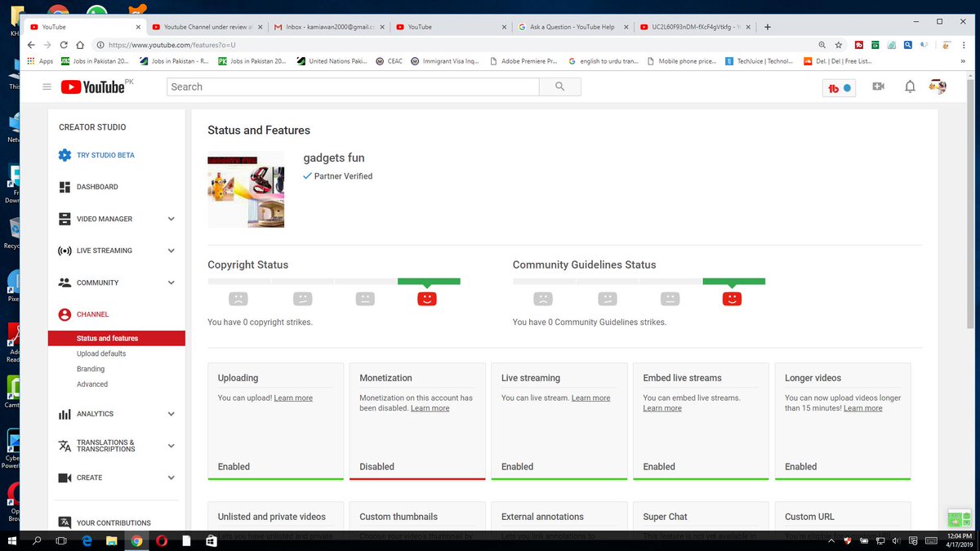Open the TubeBuddy extension menu
This screenshot has height=551, width=980.
[839, 87]
